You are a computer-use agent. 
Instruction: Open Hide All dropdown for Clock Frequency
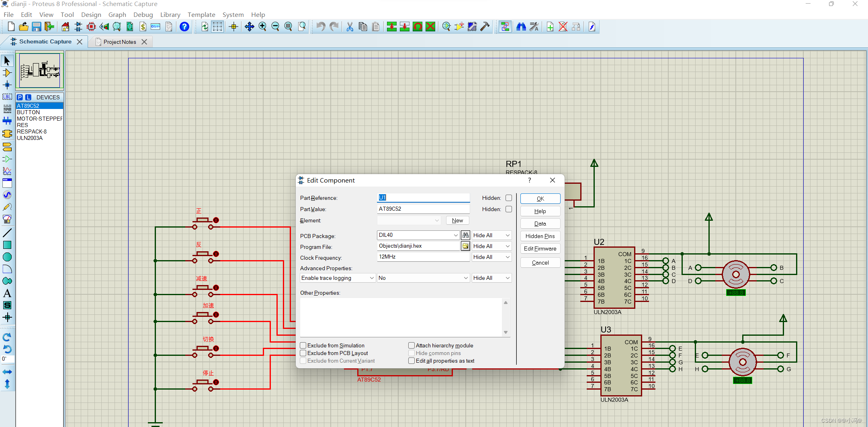pyautogui.click(x=491, y=257)
